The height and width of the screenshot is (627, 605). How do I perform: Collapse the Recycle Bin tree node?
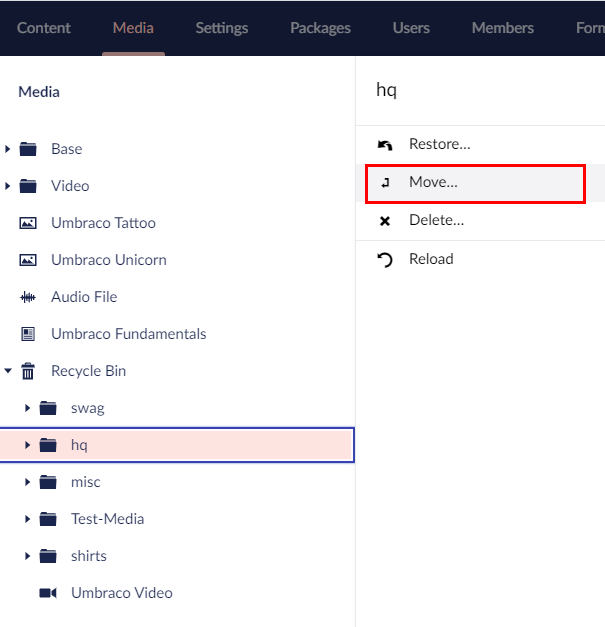pos(8,371)
